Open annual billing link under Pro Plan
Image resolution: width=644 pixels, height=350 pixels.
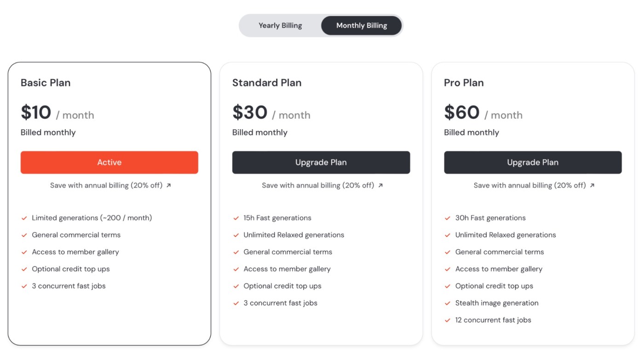point(529,185)
